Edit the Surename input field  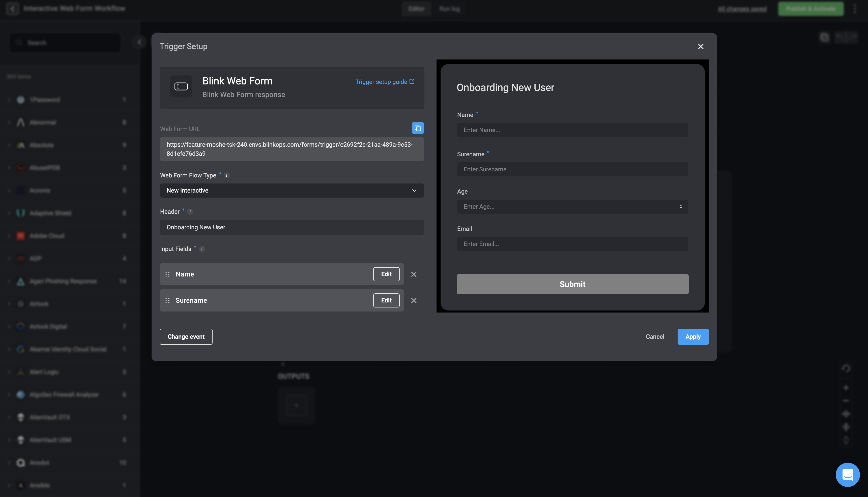[386, 300]
